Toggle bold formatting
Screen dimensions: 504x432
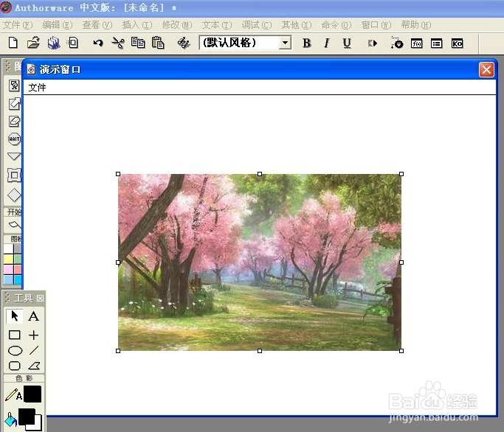[x=307, y=43]
